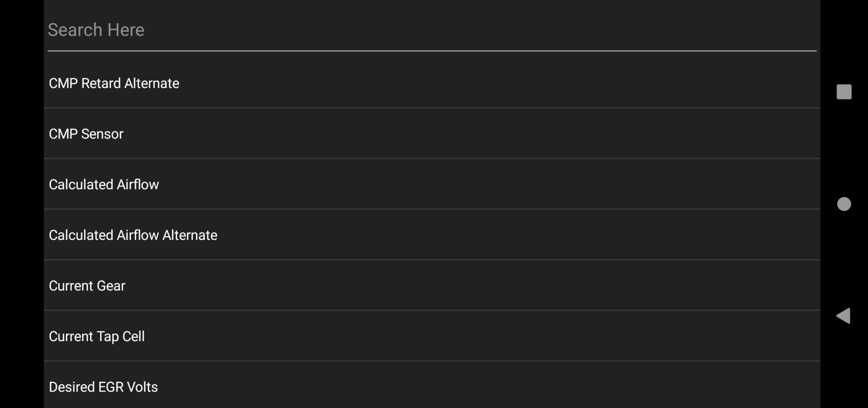Select CMP Retard Alternate parameter
868x408 pixels.
pyautogui.click(x=114, y=83)
